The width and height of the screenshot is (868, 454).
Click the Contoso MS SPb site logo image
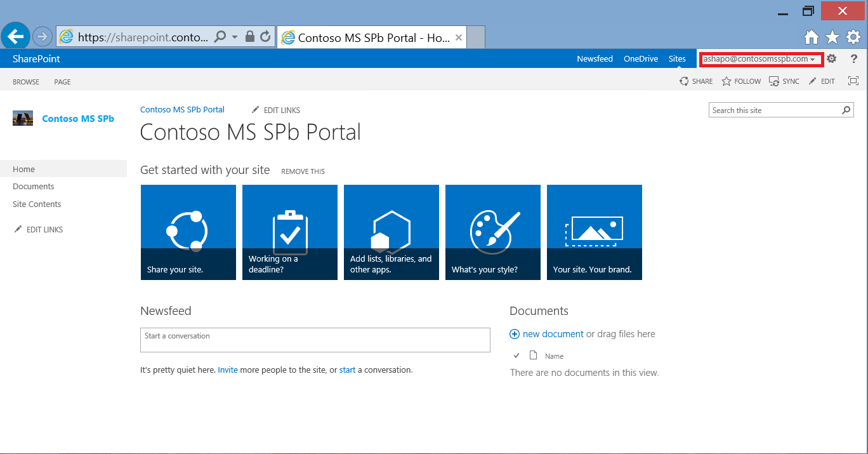[23, 118]
